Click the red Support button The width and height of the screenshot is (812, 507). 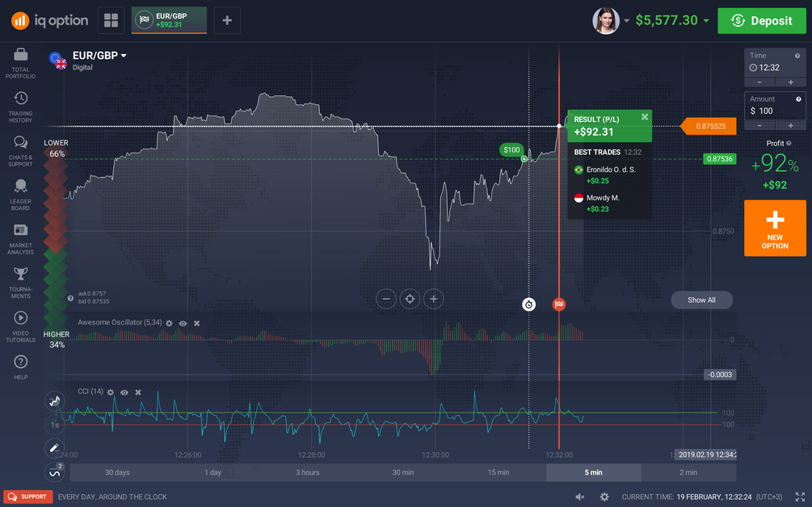tap(28, 497)
